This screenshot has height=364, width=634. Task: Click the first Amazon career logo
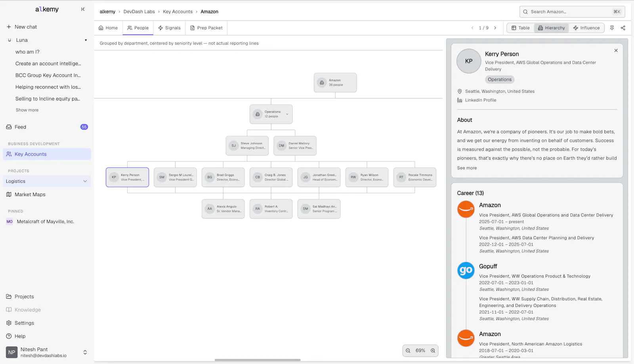coord(466,210)
